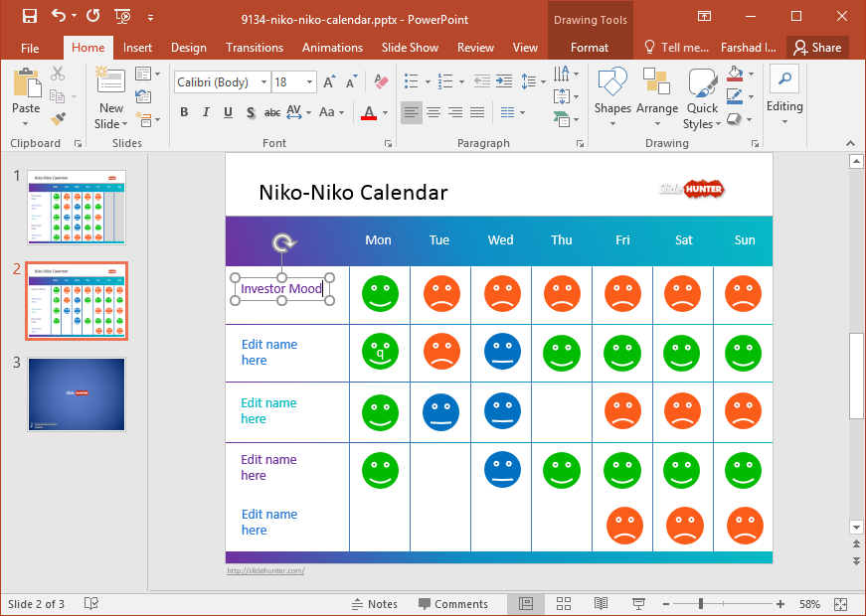Select the Increase Font Size icon
This screenshot has height=616, width=866.
[x=328, y=82]
